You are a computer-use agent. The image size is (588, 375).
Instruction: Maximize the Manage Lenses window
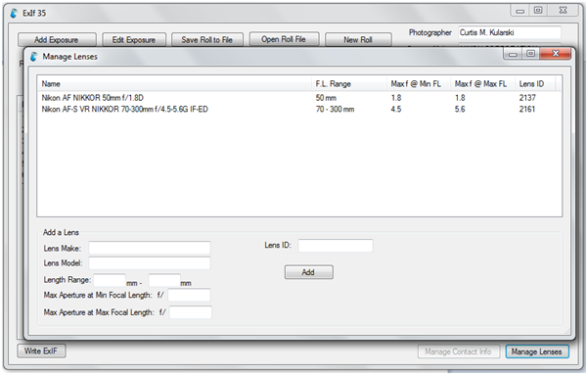530,54
